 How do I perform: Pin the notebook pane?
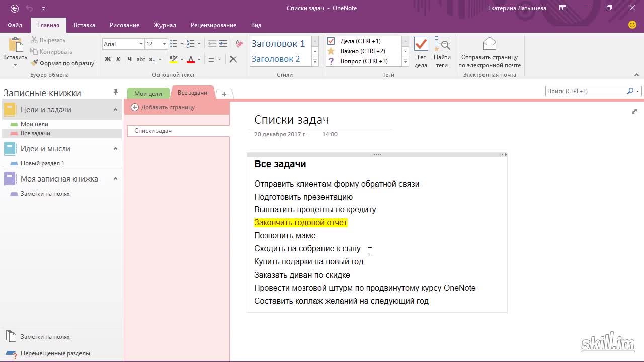tap(116, 93)
